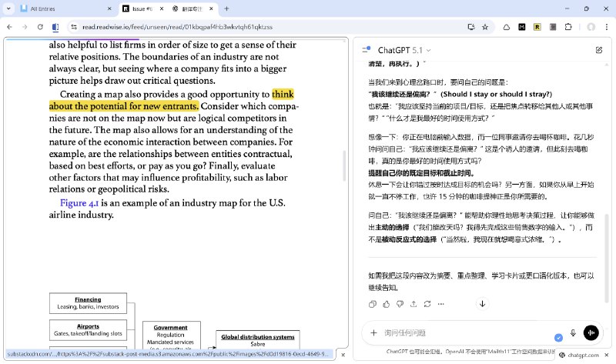Open ChatGPT 5.1 model selector dropdown
The width and height of the screenshot is (616, 364).
point(404,50)
